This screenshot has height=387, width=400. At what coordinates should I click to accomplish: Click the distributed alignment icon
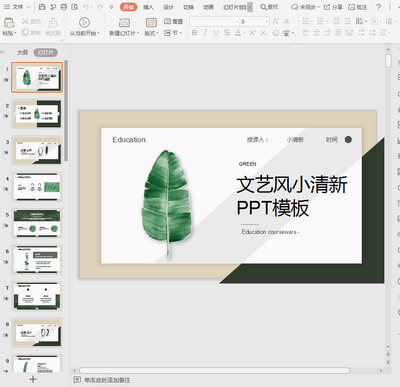pos(349,33)
